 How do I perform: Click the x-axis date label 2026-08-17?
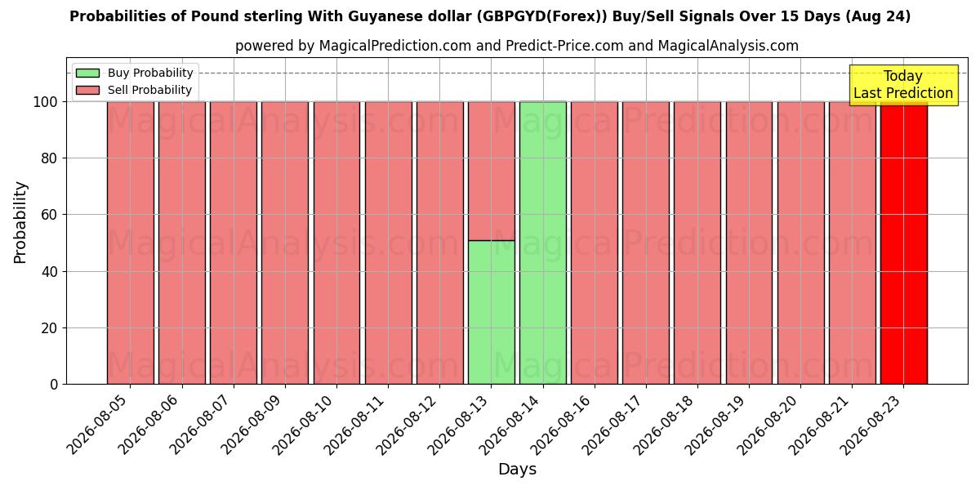pos(615,423)
